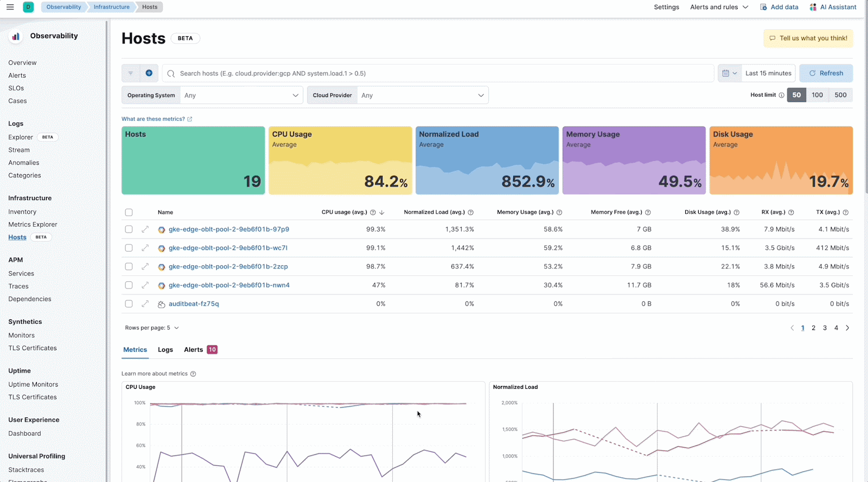Expand the Rows per page selector

click(152, 328)
